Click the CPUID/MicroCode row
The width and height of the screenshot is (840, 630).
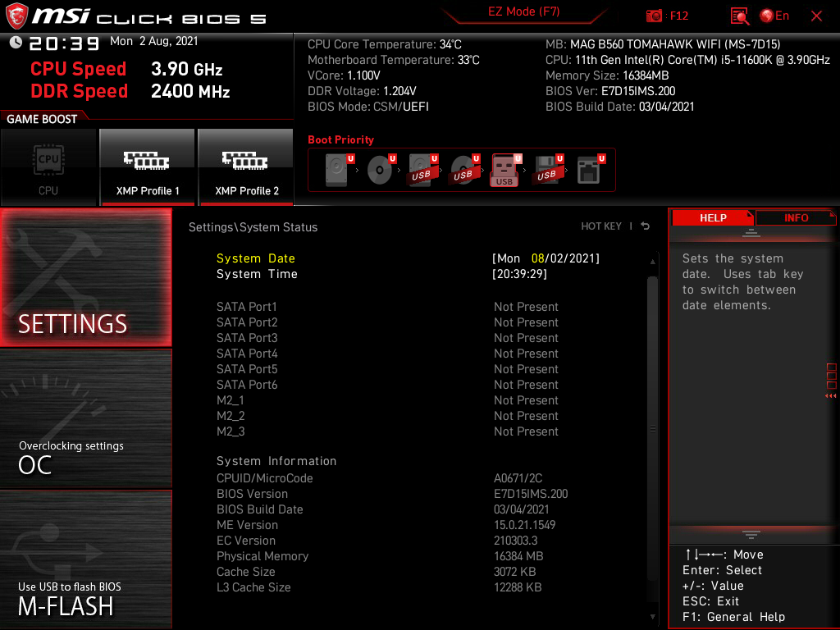(379, 478)
